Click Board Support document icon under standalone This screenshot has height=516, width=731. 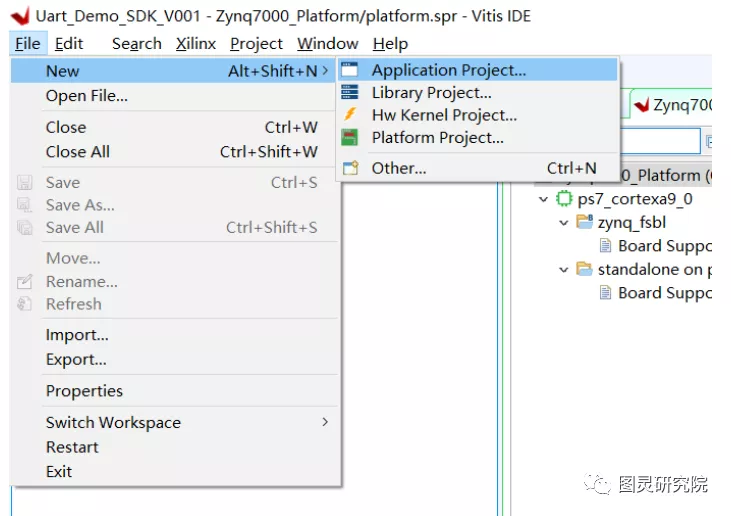(x=605, y=293)
